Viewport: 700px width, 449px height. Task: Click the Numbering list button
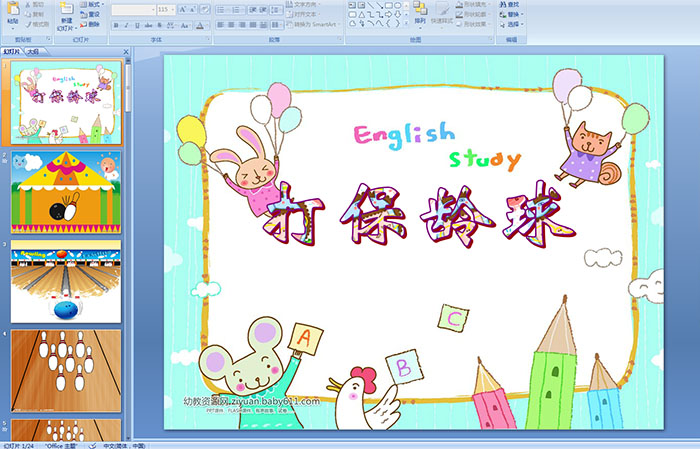click(238, 10)
